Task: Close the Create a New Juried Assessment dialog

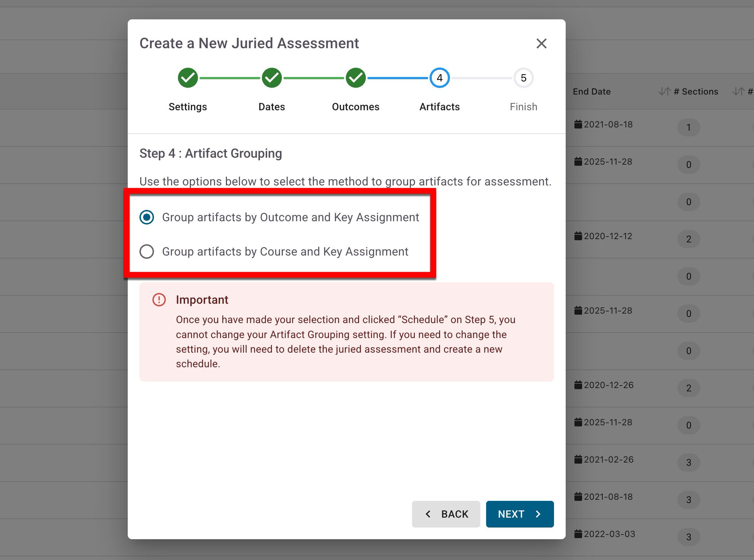Action: [541, 43]
